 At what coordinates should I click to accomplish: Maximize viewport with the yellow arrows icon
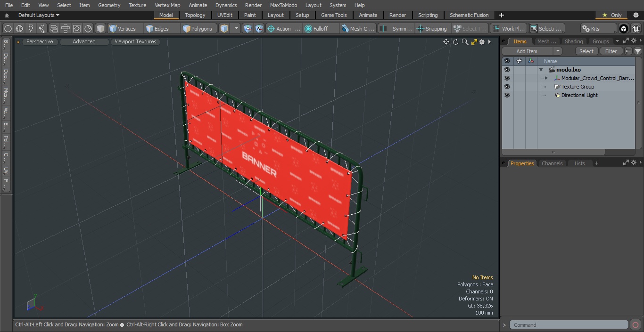click(474, 42)
